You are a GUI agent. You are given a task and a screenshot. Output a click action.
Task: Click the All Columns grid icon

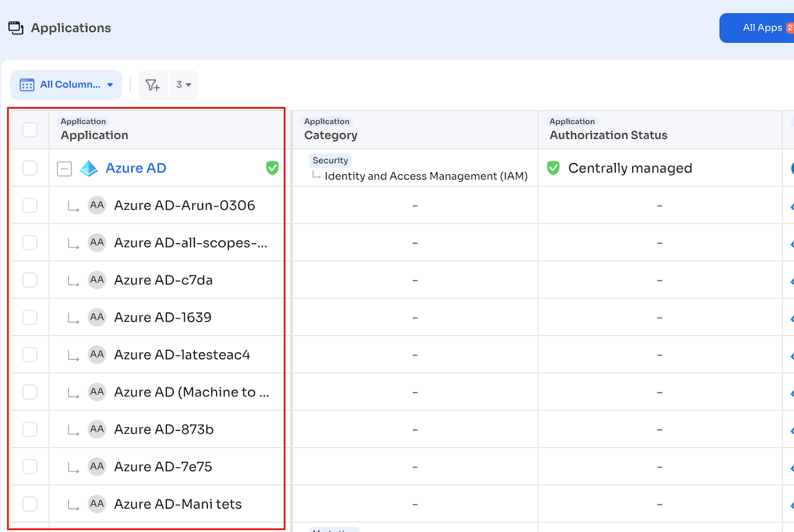(27, 85)
